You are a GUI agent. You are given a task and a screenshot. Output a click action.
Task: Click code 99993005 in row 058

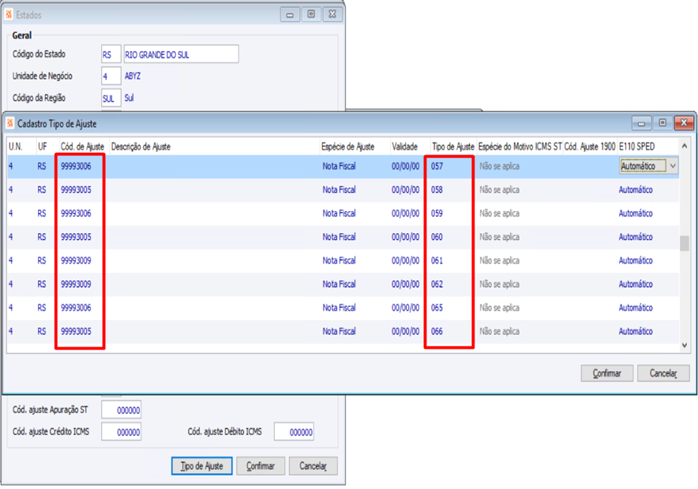(76, 190)
